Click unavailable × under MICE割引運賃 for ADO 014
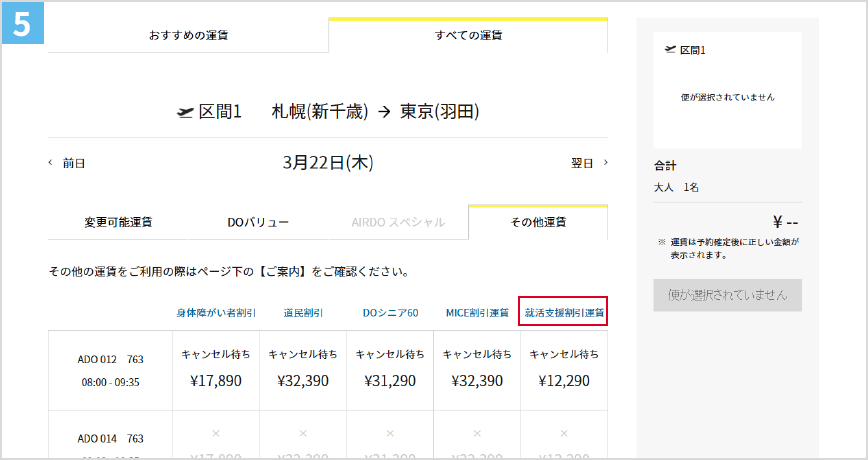 point(477,433)
